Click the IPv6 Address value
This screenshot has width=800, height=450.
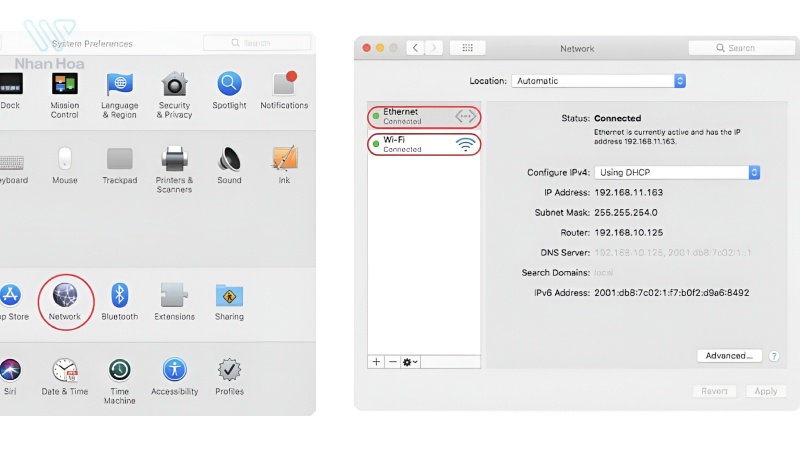pyautogui.click(x=671, y=292)
